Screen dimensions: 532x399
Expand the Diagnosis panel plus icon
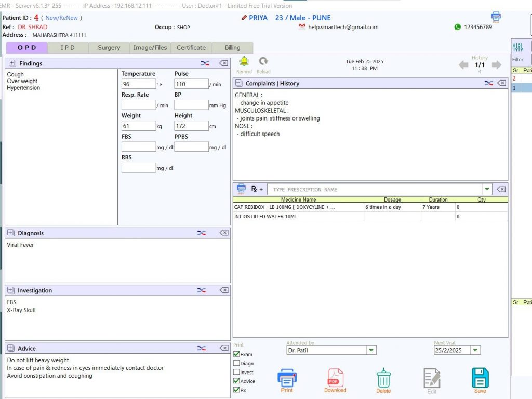click(x=11, y=233)
